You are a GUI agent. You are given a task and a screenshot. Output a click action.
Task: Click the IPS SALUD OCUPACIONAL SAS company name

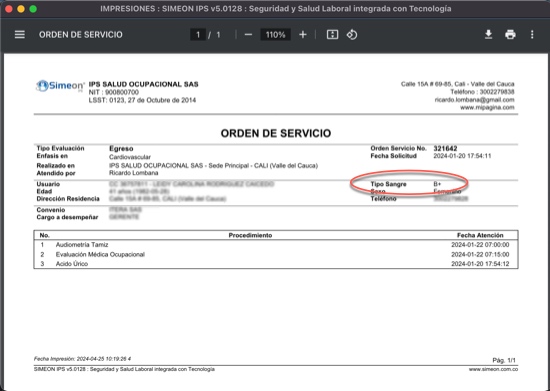pyautogui.click(x=143, y=84)
